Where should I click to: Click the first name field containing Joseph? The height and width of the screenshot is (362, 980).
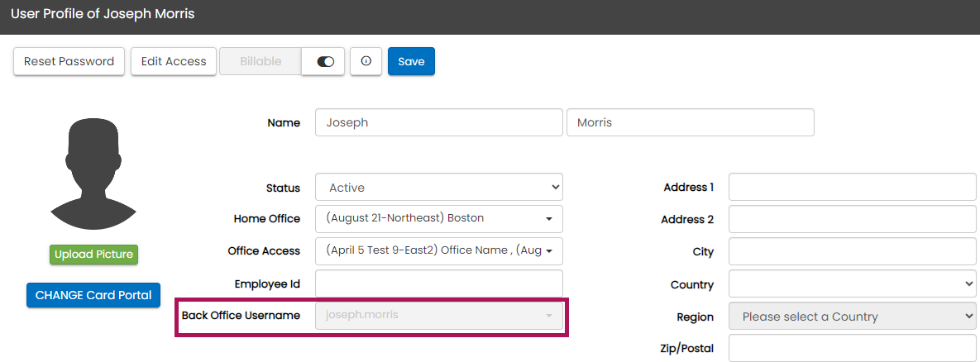438,122
